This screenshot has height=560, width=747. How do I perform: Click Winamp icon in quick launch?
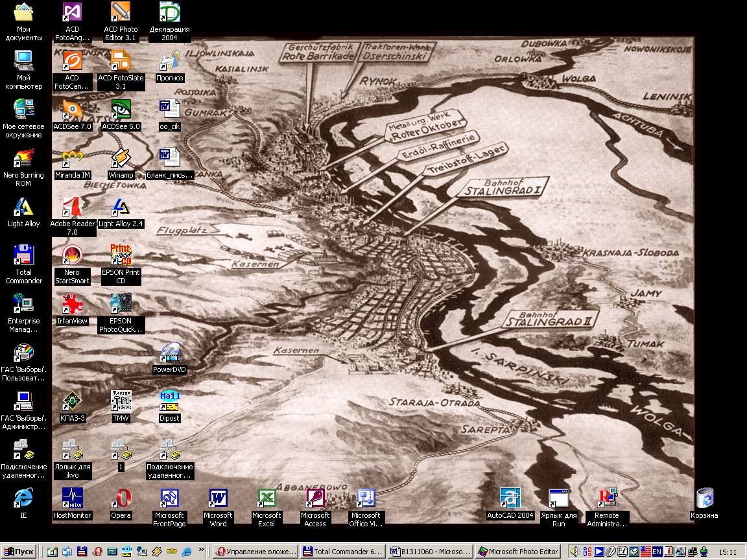[157, 552]
